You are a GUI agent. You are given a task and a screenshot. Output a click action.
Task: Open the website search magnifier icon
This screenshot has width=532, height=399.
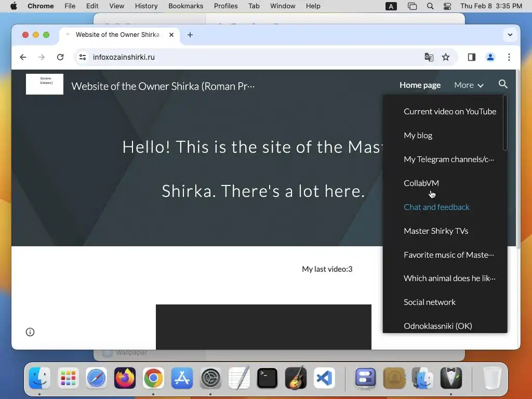point(503,84)
